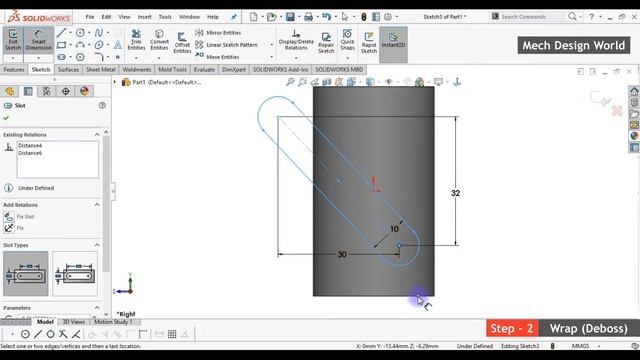Open Display/Delete Relations
This screenshot has height=360, width=640.
pyautogui.click(x=296, y=40)
